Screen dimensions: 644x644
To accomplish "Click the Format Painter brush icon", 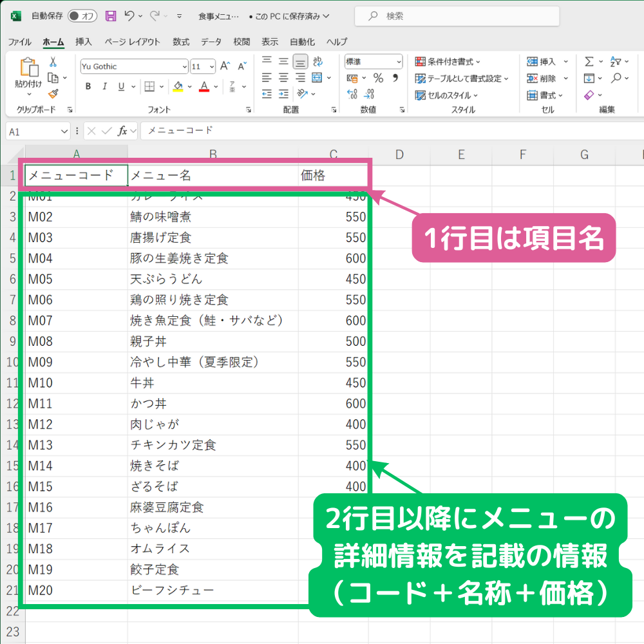I will (x=53, y=94).
